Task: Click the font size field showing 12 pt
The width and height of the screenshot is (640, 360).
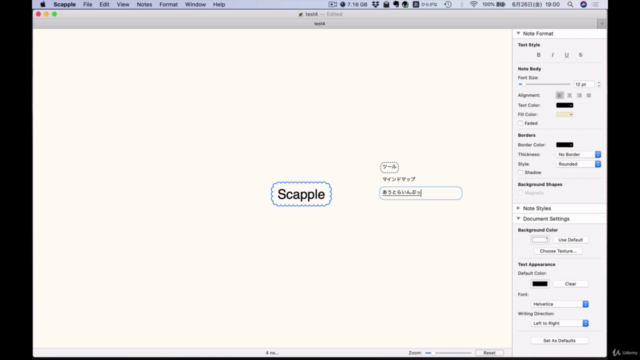Action: (584, 84)
